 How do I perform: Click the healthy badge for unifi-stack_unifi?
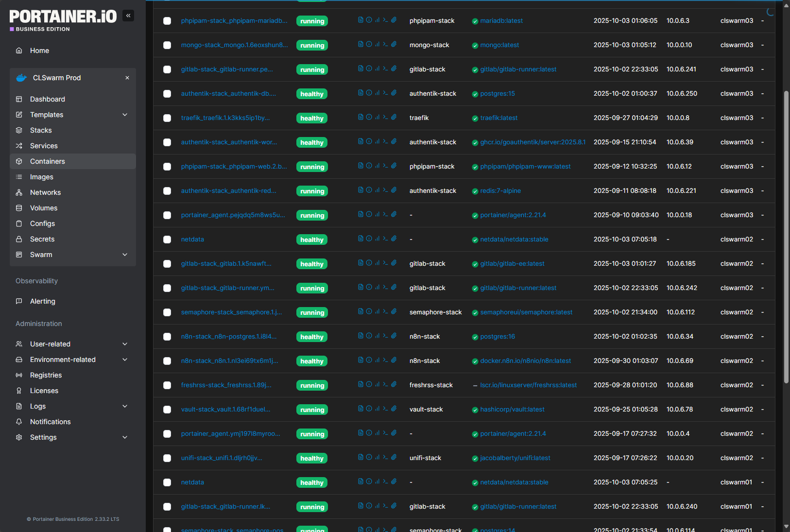pos(312,458)
